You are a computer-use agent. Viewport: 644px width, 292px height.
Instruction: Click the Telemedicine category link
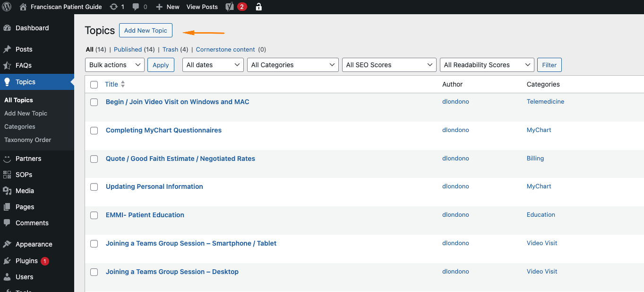pos(545,102)
